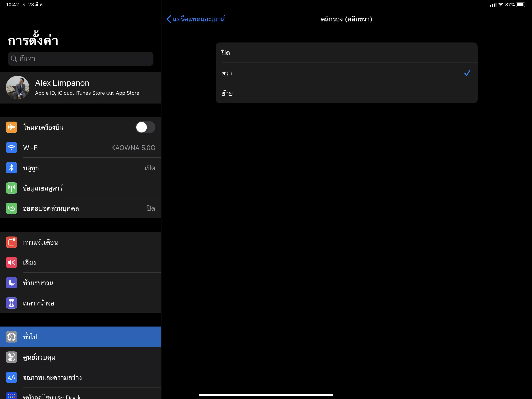Open ศูนย์ควบคุม settings

click(x=81, y=357)
